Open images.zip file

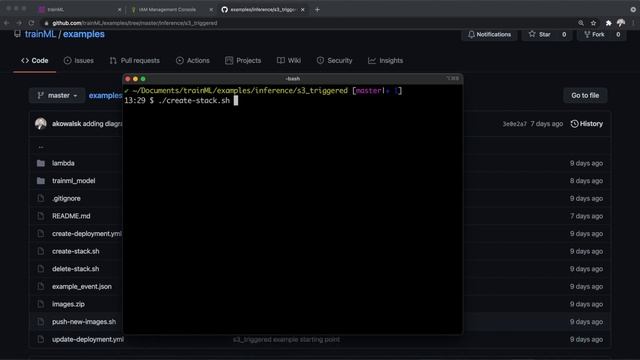click(68, 304)
